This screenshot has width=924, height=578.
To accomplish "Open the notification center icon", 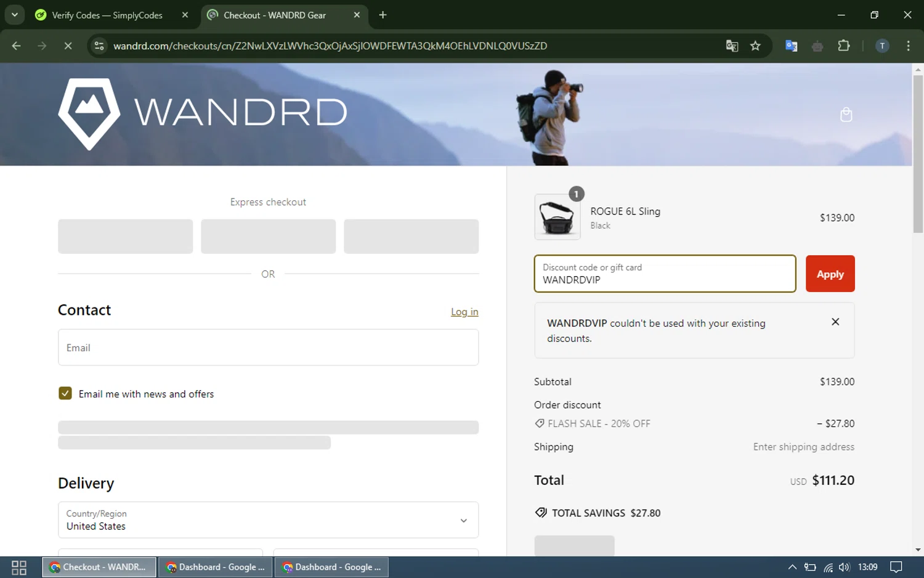I will 896,567.
